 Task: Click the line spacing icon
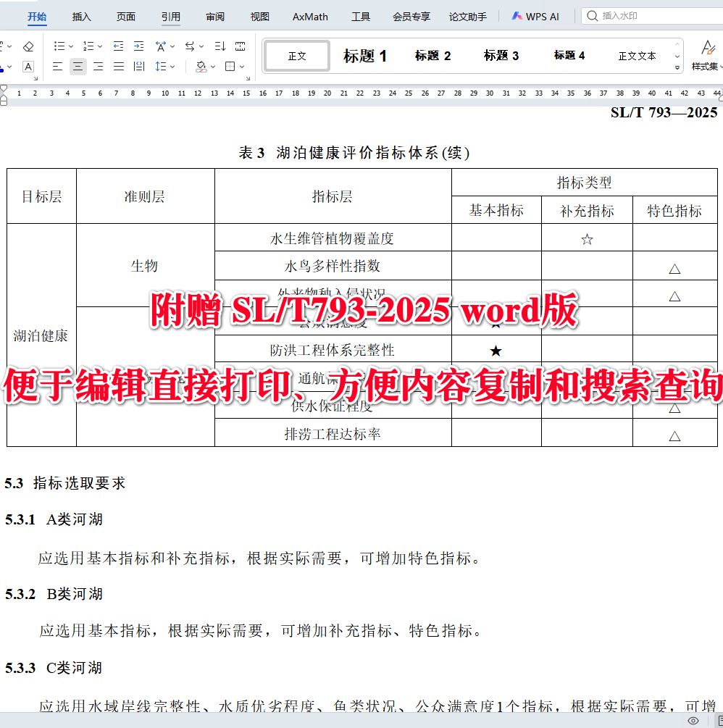pos(161,67)
